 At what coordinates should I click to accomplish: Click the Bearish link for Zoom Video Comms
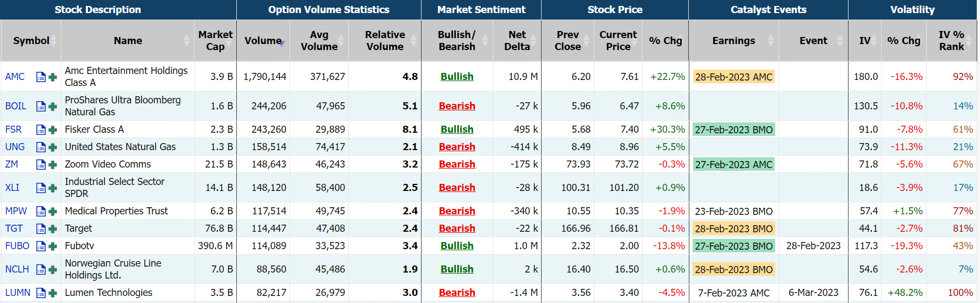[x=457, y=164]
